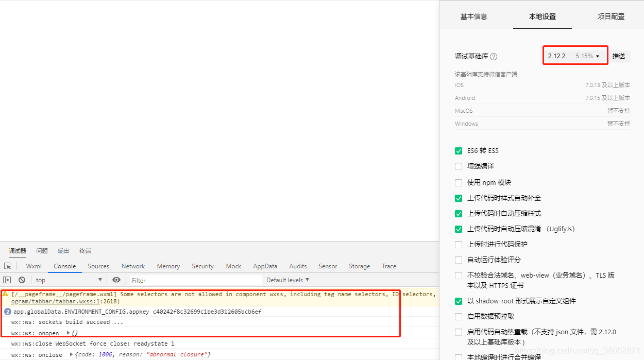Click the WebSocket force close log line
The image size is (644, 360).
click(93, 344)
